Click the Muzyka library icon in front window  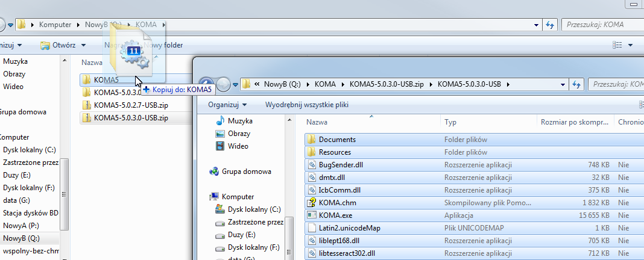220,121
